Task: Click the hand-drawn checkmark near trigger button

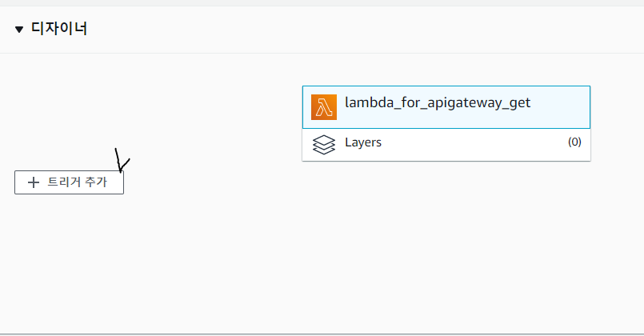Action: coord(122,160)
